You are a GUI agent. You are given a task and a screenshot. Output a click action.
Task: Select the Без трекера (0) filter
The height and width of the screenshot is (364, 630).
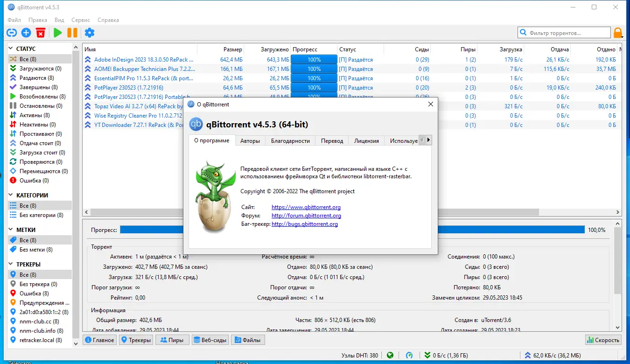coord(40,284)
